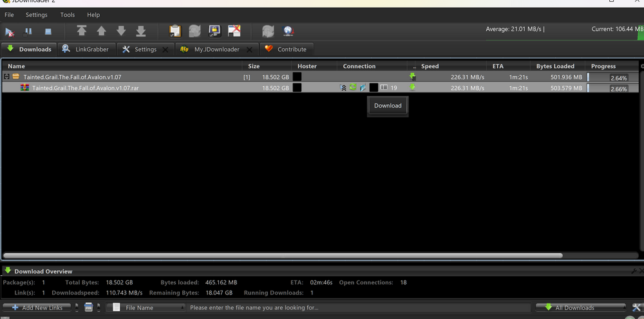Click the RAR archive file icon

24,87
